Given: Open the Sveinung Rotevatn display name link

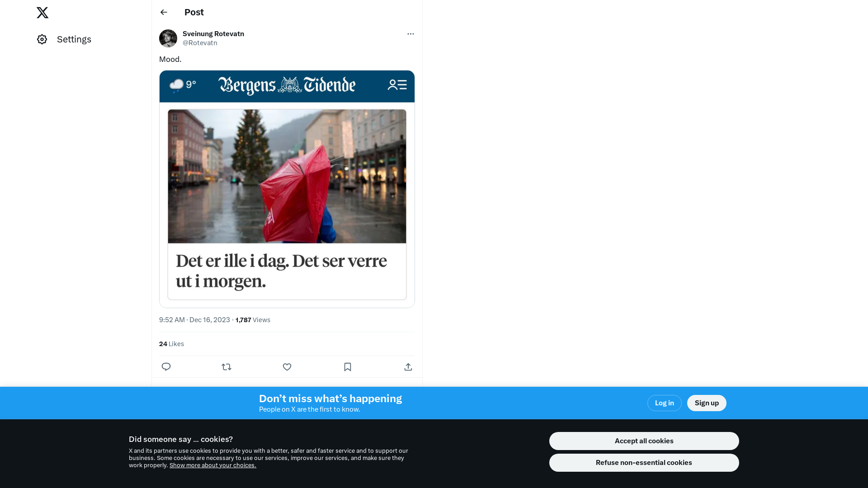Looking at the screenshot, I should (x=213, y=34).
